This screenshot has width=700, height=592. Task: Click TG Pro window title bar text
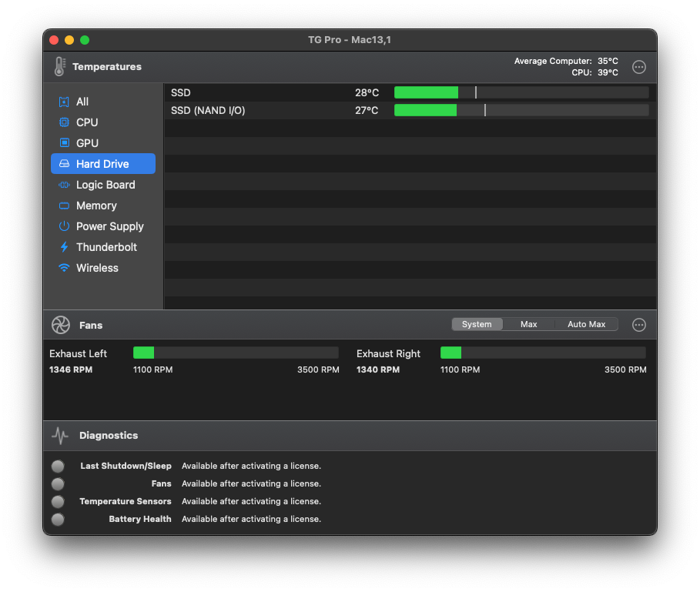(x=350, y=40)
